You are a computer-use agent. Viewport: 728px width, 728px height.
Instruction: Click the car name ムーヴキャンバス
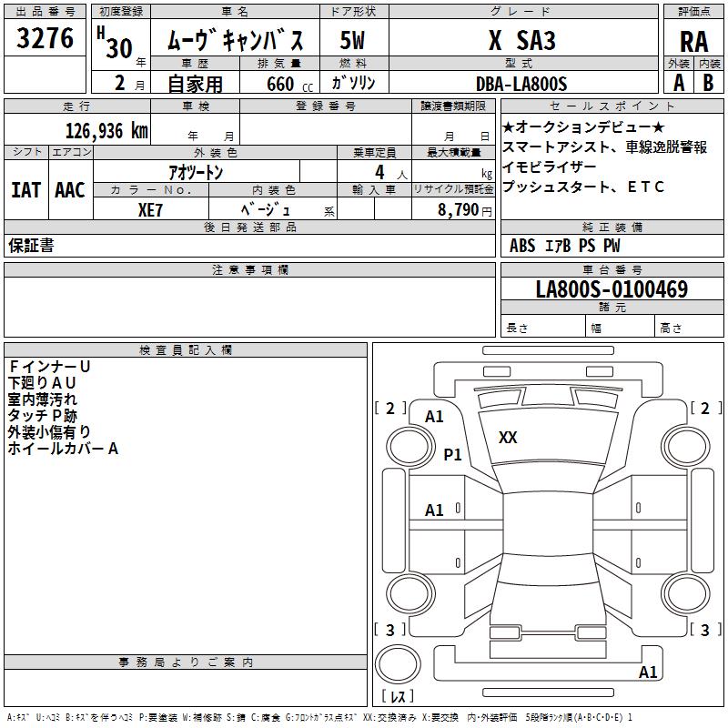[235, 40]
